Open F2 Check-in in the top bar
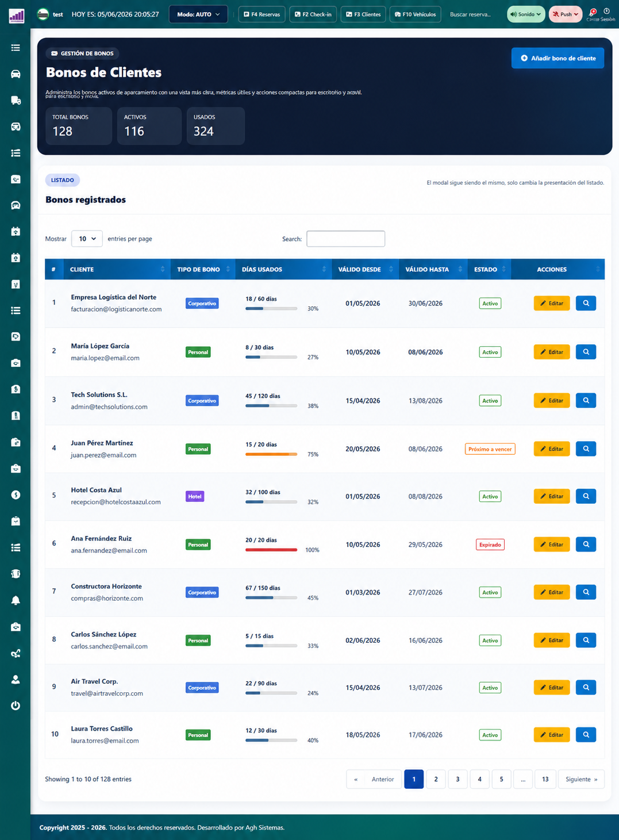The image size is (619, 840). tap(313, 14)
